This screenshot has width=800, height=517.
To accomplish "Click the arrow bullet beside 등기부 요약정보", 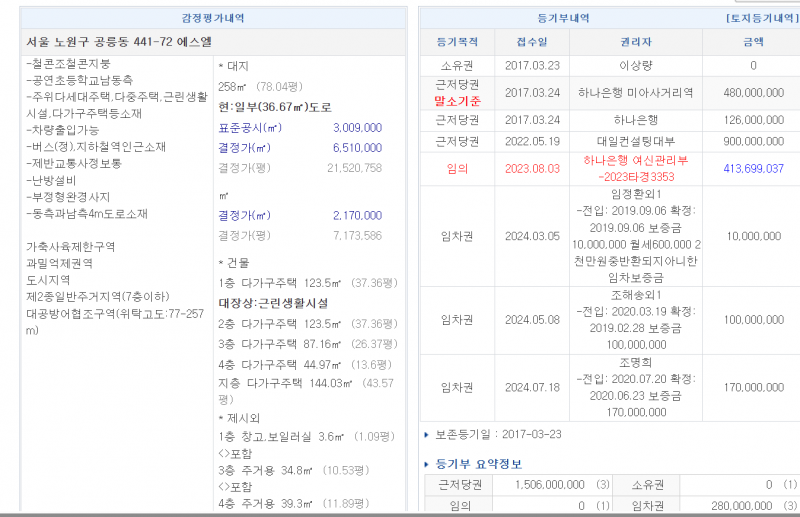I will pyautogui.click(x=427, y=464).
